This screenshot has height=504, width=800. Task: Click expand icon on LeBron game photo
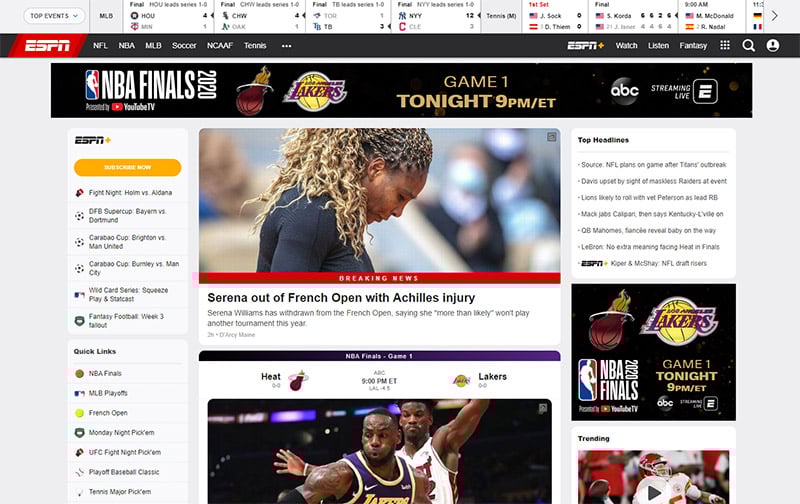(x=542, y=408)
